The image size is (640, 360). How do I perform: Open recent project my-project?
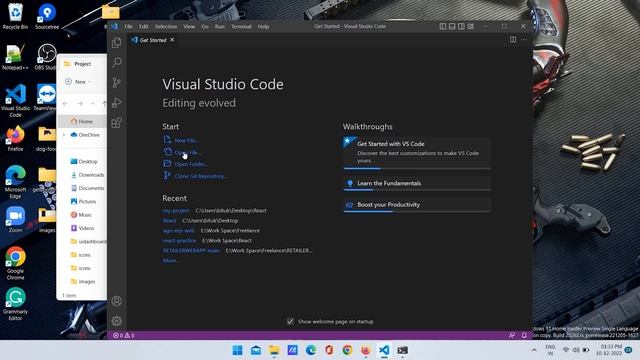click(176, 211)
